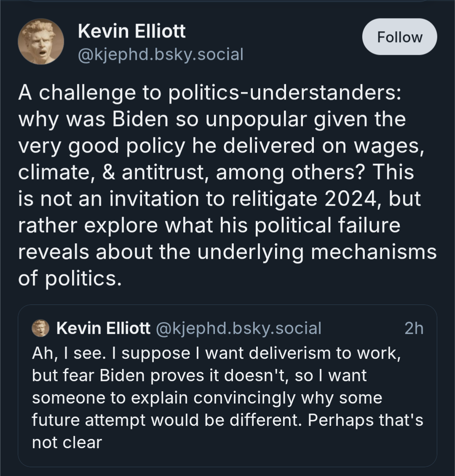Open the Kevin Elliott name in post header
This screenshot has width=455, height=476.
coord(131,32)
